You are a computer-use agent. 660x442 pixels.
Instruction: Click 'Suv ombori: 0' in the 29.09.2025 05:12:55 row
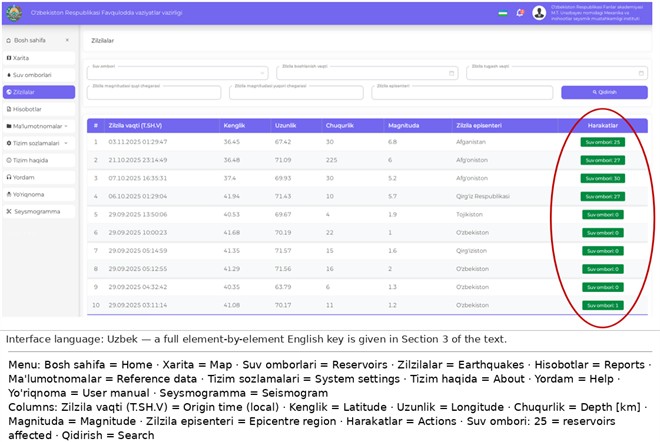click(x=602, y=269)
